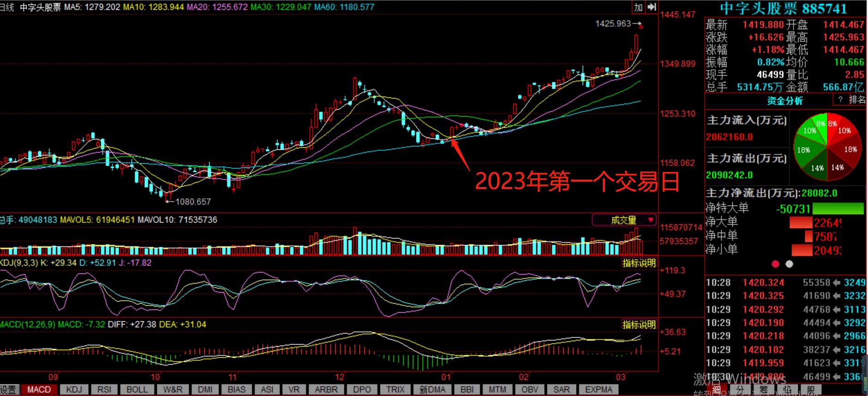
Task: Switch to the SAR indicator tab
Action: [562, 390]
